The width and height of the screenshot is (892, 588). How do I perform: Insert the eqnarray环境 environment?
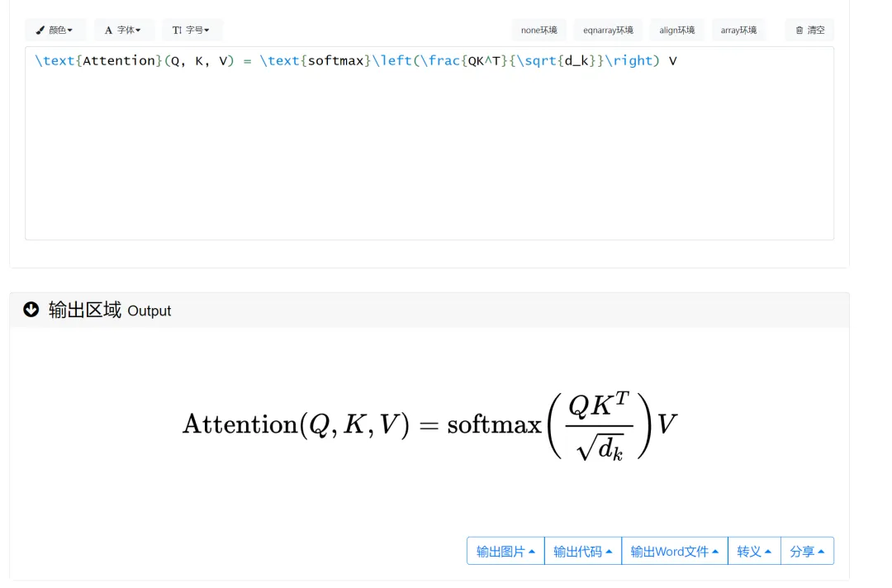click(608, 31)
